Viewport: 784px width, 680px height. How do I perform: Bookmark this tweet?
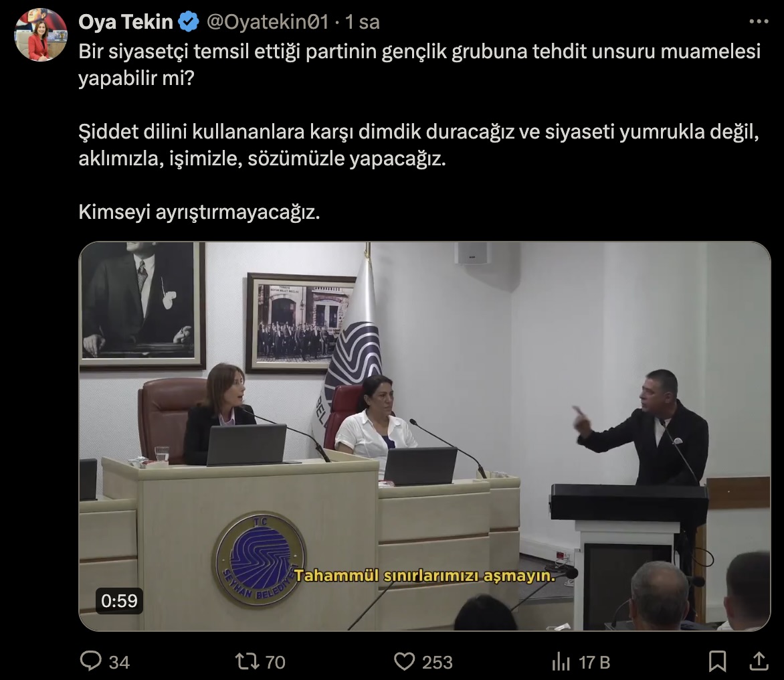[x=718, y=661]
